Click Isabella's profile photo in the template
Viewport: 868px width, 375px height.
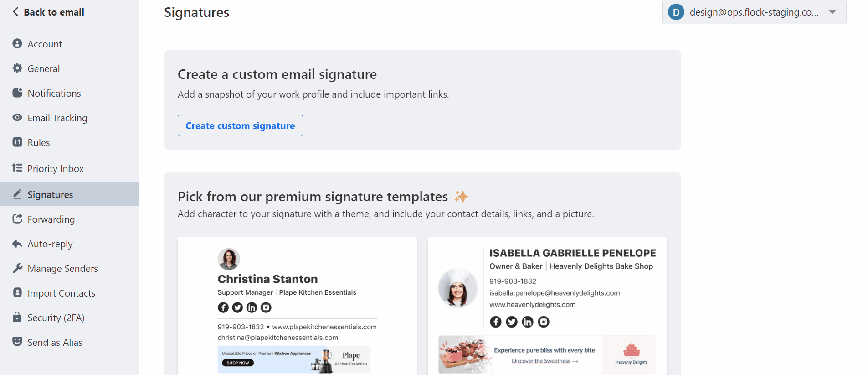(457, 287)
